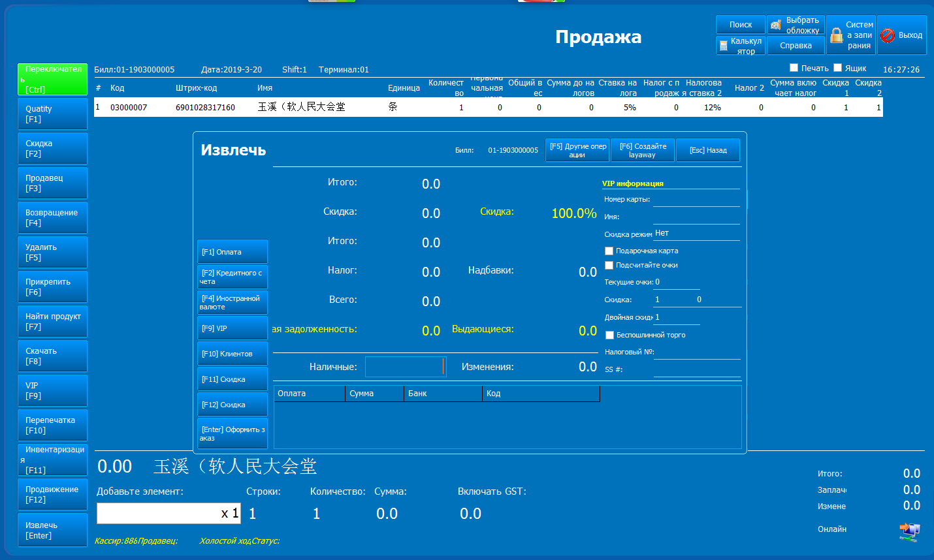934x560 pixels.
Task: Click Enter Оформить заказ button
Action: (x=233, y=433)
